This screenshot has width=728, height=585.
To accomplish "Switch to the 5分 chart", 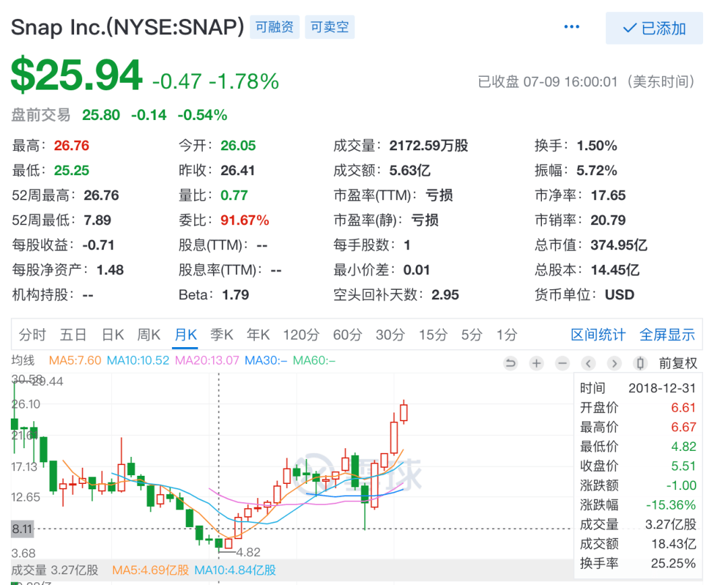I will (x=472, y=335).
